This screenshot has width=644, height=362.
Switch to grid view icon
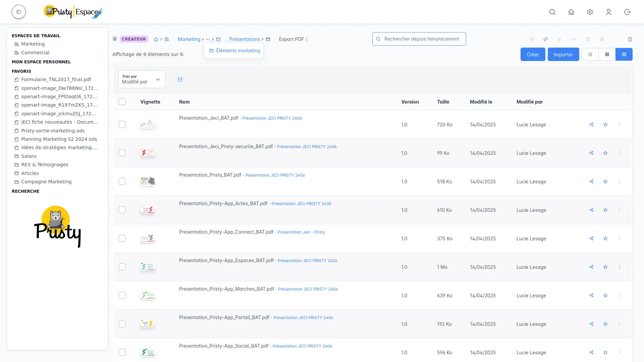607,54
